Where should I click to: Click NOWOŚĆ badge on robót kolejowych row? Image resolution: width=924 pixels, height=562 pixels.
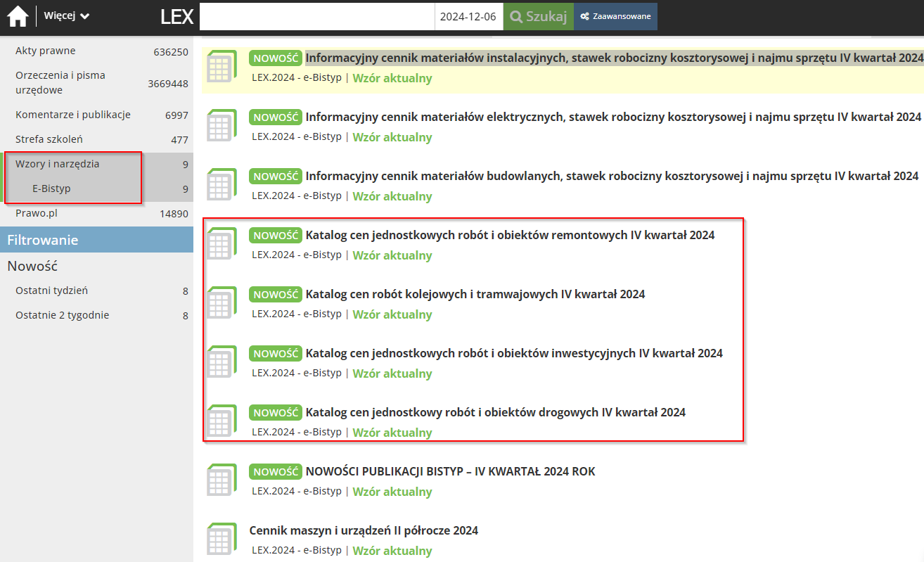pos(276,294)
